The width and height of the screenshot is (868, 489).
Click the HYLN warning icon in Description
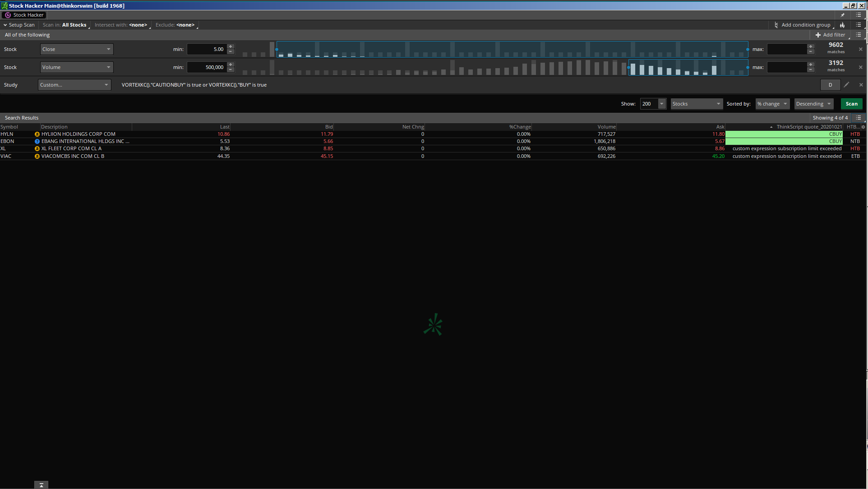(x=37, y=134)
